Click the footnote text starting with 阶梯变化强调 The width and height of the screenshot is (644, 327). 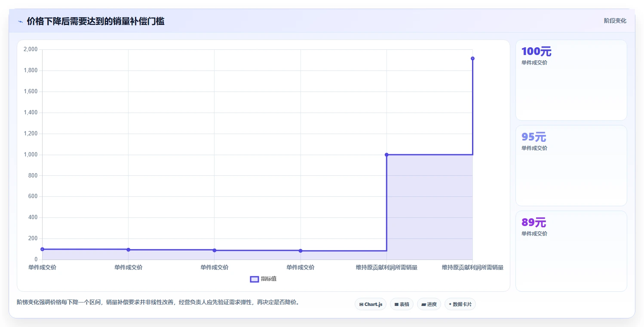[x=158, y=303]
